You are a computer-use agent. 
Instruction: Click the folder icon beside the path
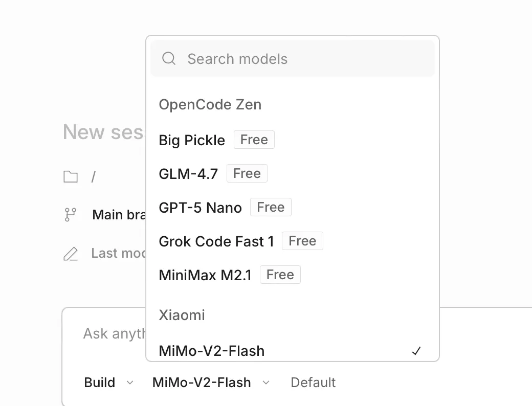point(71,177)
